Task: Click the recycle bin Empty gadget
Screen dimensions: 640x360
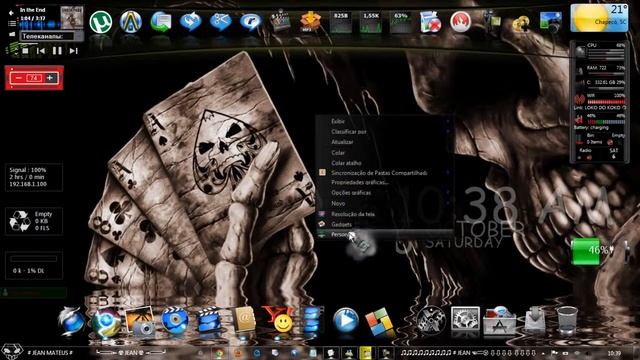Action: coord(34,221)
